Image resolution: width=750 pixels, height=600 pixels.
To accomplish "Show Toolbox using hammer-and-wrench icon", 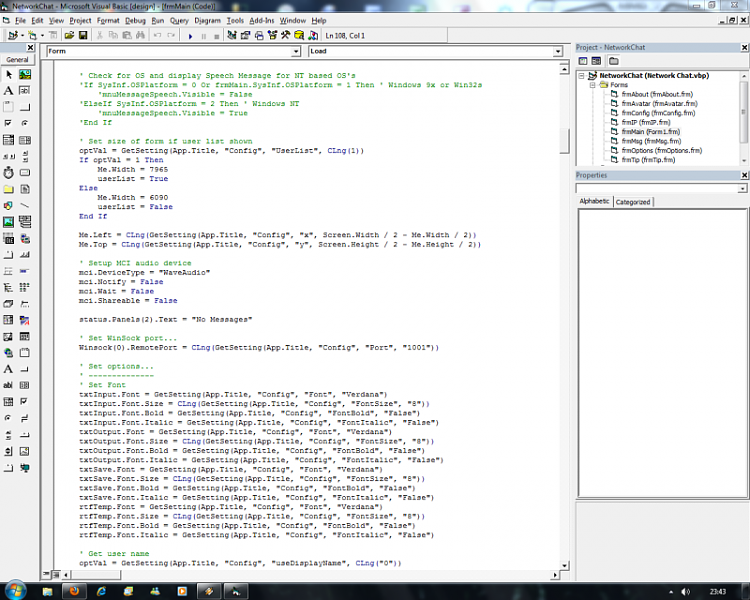I will click(x=286, y=35).
